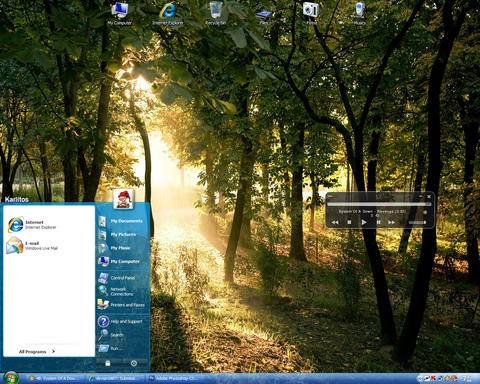Click the taskbar clock
The image size is (480, 384).
(x=467, y=378)
